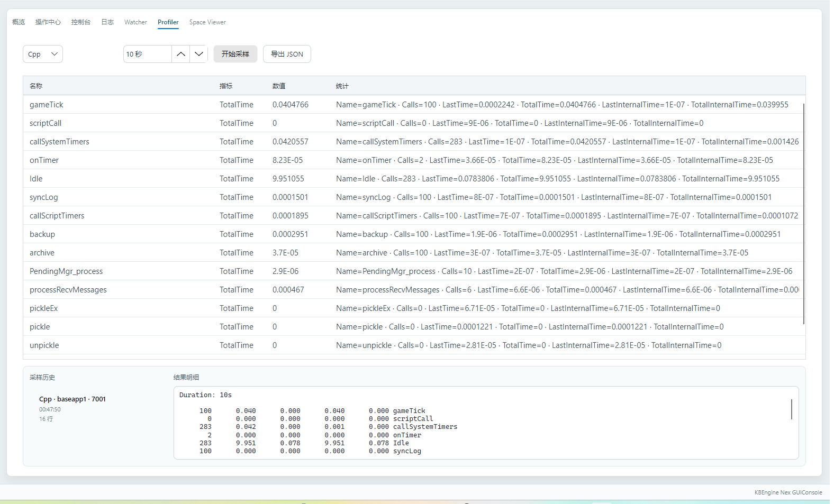Click value 0.0001895 in callScriptTimers row

(291, 216)
